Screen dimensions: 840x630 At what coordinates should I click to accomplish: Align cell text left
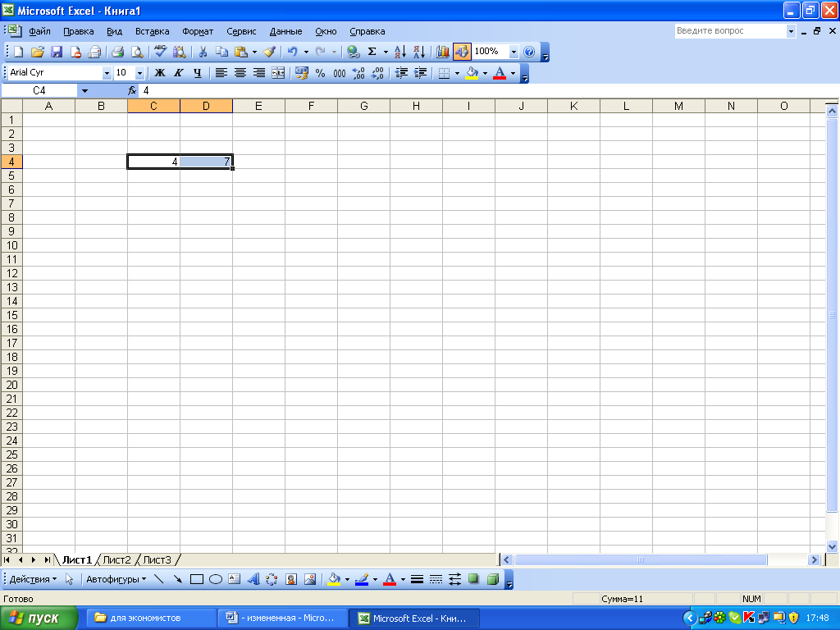point(221,73)
